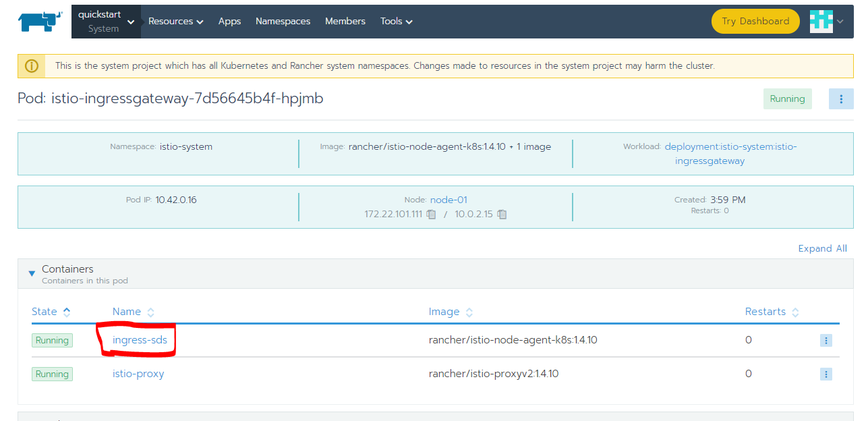Open actions menu for ingress-sds row
868x421 pixels.
(826, 341)
